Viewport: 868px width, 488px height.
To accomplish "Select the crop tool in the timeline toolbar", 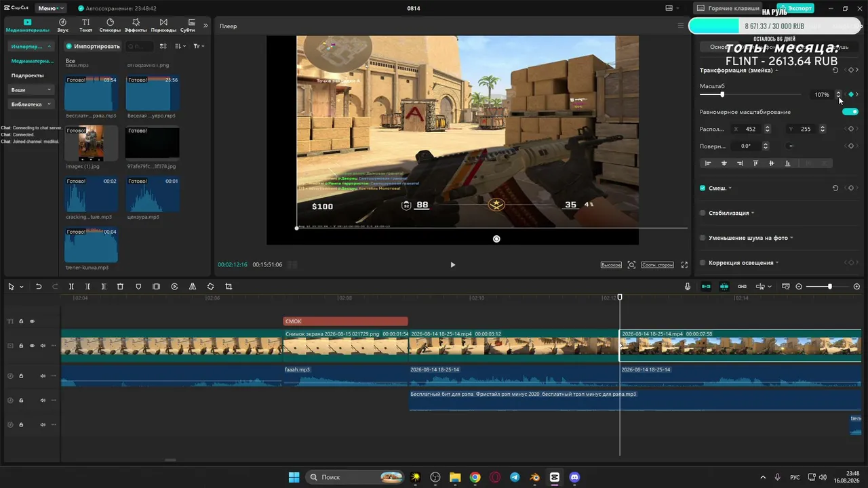I will pyautogui.click(x=229, y=287).
